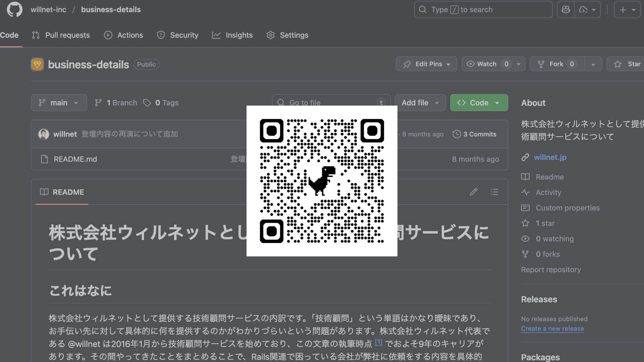Image resolution: width=644 pixels, height=362 pixels.
Task: Open the Releases heading link
Action: click(x=539, y=299)
